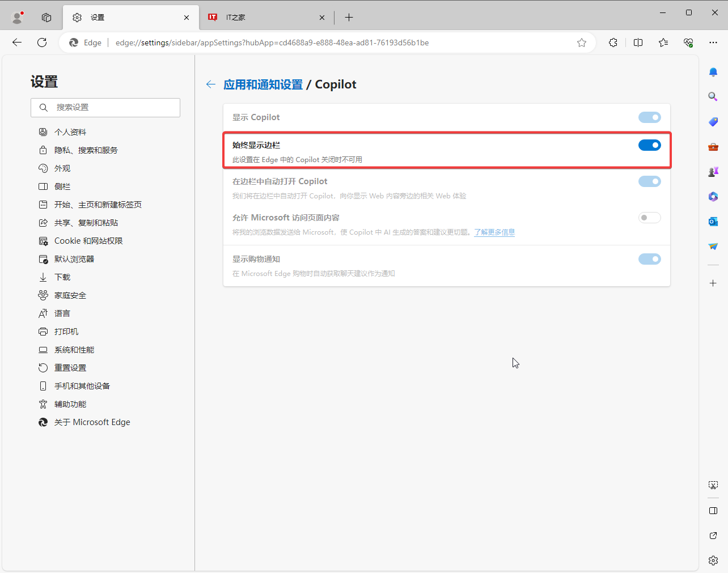
Task: Open the sidebar Drop paper plane icon
Action: pos(713,247)
